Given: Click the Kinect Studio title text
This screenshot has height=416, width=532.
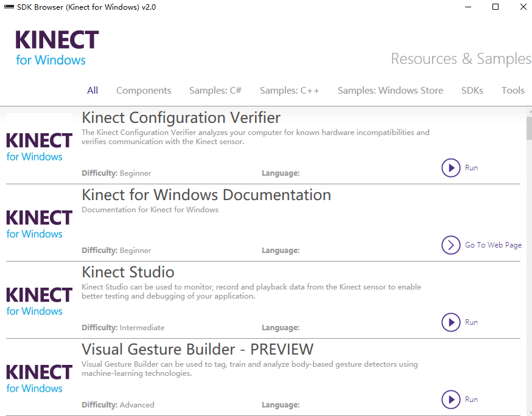Looking at the screenshot, I should tap(128, 272).
